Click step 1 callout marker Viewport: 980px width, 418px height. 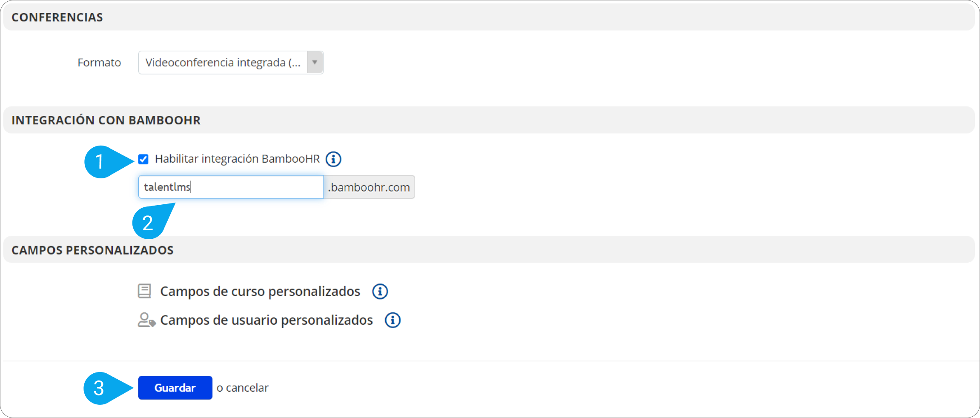(100, 162)
